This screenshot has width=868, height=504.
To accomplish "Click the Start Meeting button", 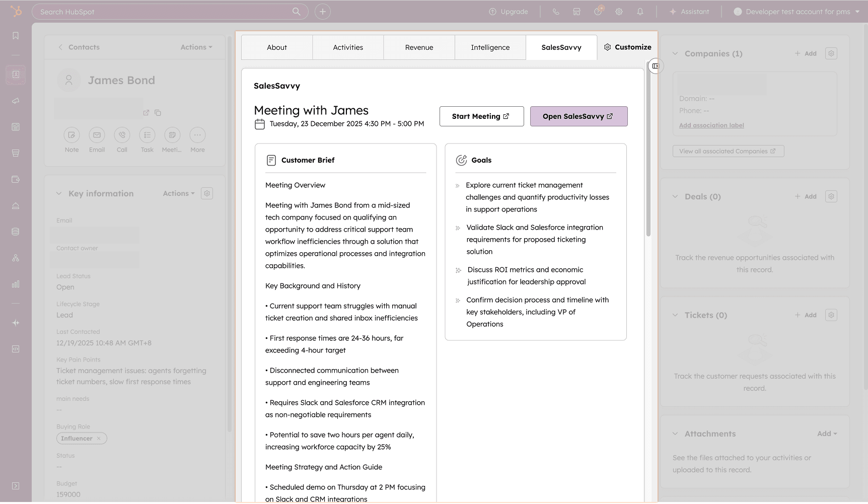I will pos(482,116).
